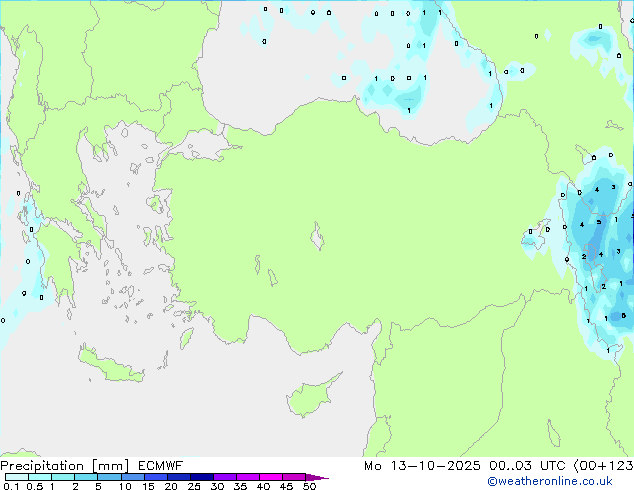The height and width of the screenshot is (490, 634).
Task: Click the 45–50 mm legend color swatch
Action: click(x=294, y=477)
